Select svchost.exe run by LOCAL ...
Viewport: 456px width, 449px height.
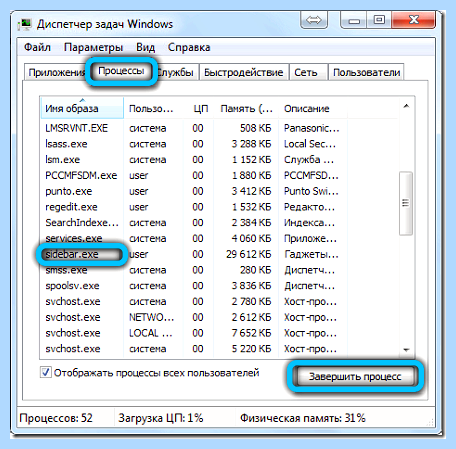[x=73, y=333]
